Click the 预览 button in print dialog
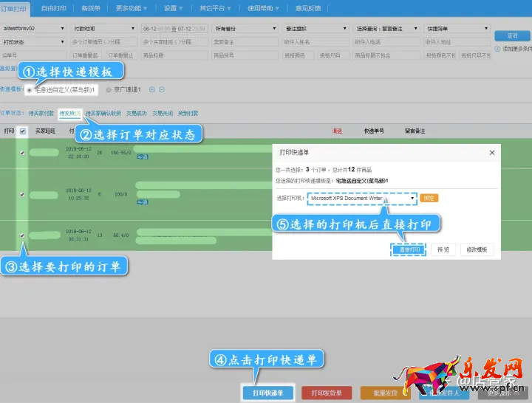Image resolution: width=532 pixels, height=403 pixels. pyautogui.click(x=443, y=250)
